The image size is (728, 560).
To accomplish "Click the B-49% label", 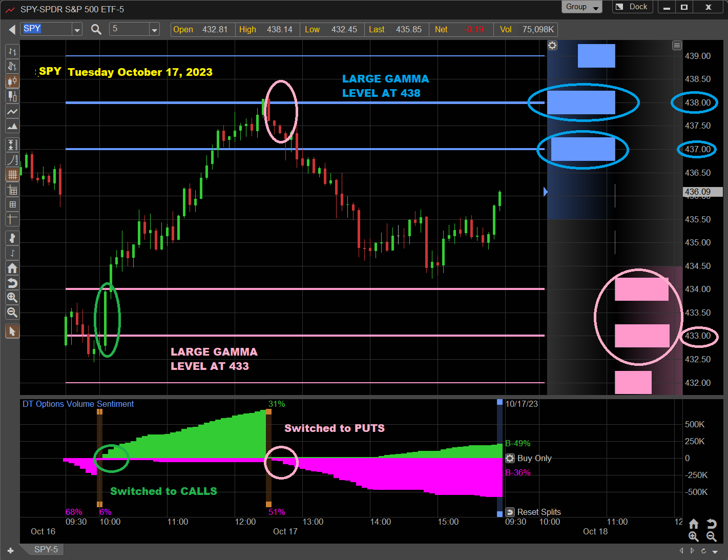I will coord(518,443).
